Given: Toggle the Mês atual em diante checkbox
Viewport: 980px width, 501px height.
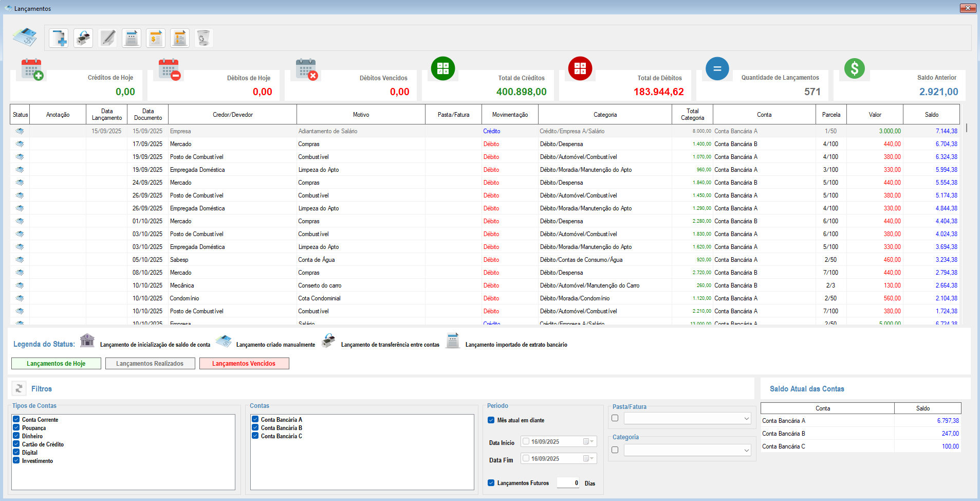Looking at the screenshot, I should point(491,420).
